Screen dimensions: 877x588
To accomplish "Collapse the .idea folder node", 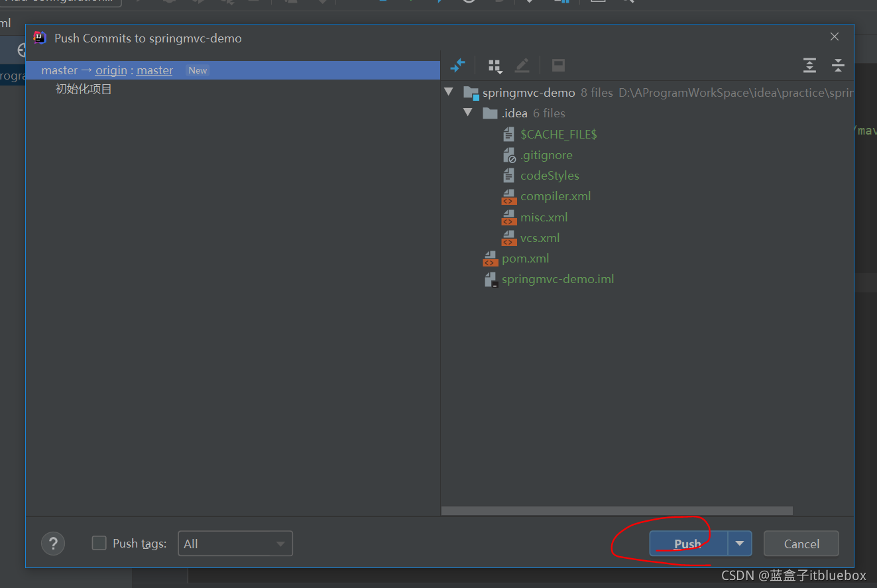I will pyautogui.click(x=468, y=113).
